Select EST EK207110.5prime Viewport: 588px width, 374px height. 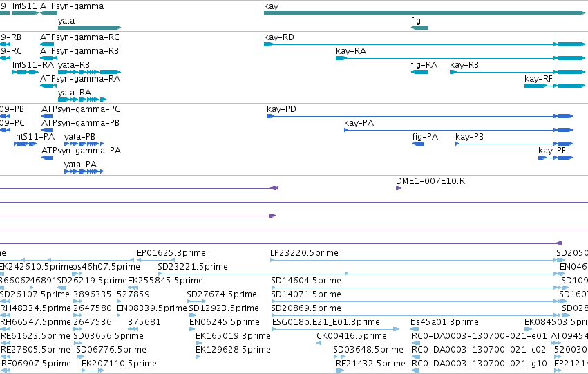(x=93, y=371)
